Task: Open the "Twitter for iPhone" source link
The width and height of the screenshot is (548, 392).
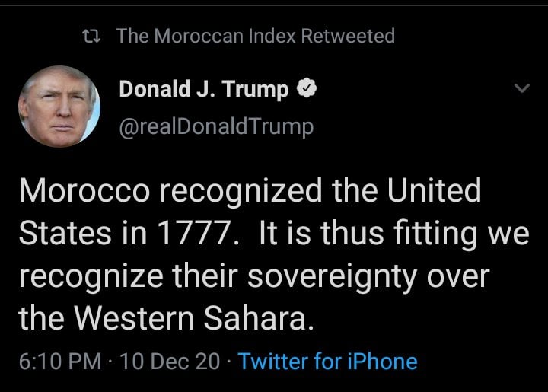Action: pos(327,361)
